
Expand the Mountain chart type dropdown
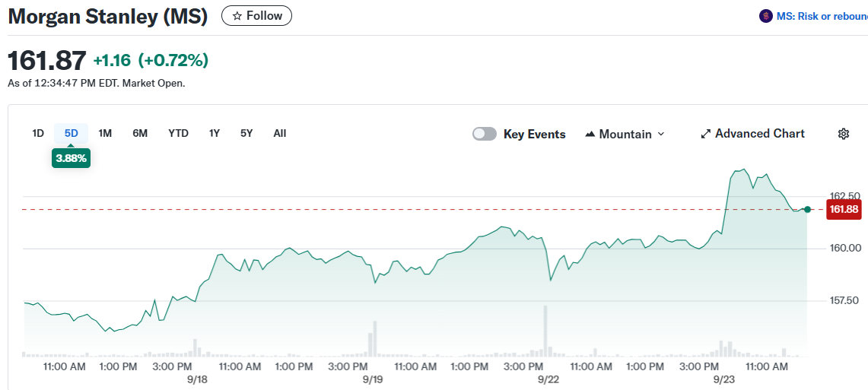[625, 134]
